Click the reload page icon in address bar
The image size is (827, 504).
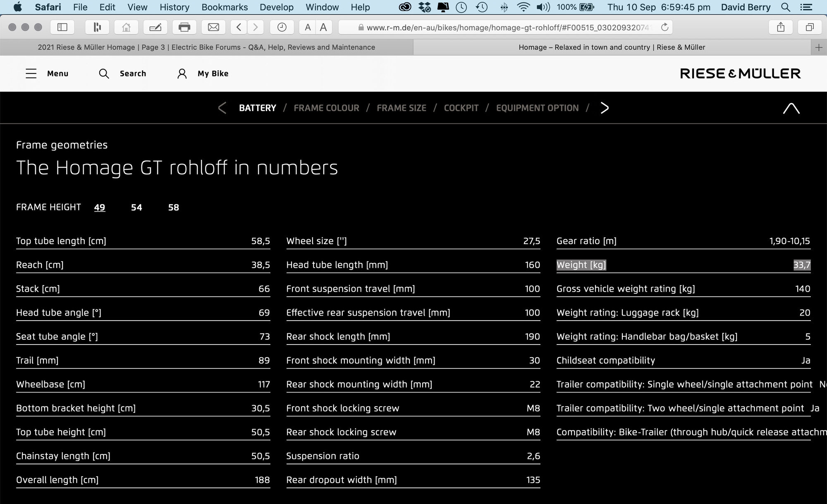tap(664, 27)
